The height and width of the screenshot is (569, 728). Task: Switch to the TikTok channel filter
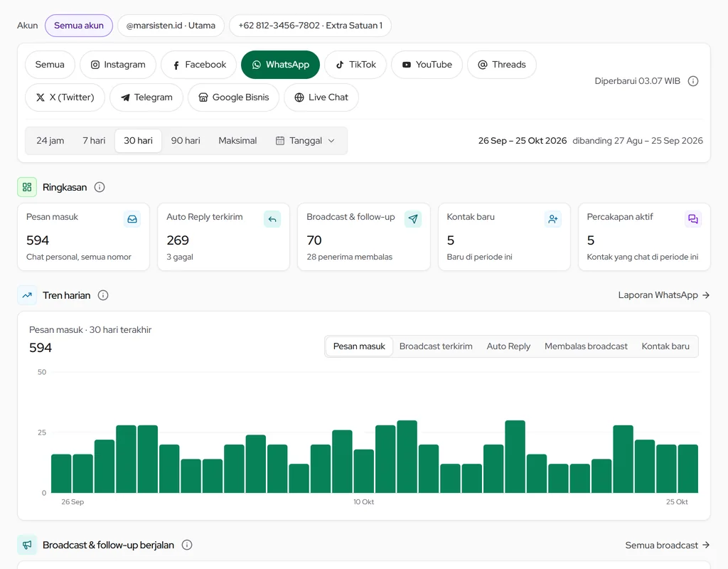click(355, 65)
